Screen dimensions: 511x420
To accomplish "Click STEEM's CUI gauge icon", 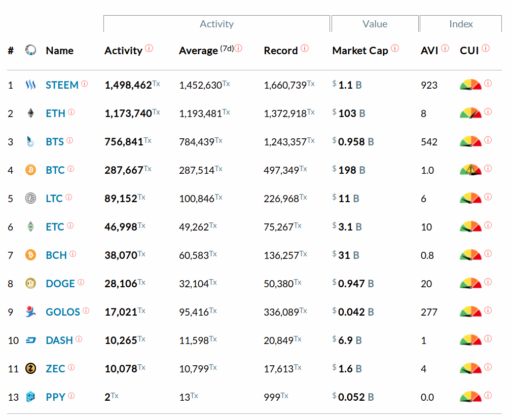I will point(470,85).
